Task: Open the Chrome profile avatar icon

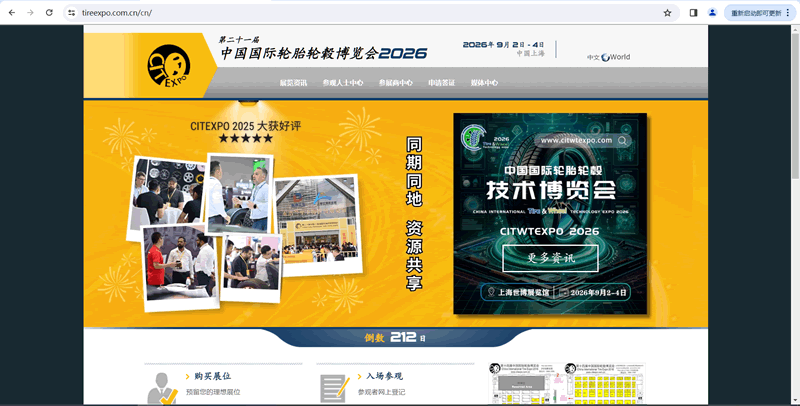Action: pyautogui.click(x=712, y=13)
